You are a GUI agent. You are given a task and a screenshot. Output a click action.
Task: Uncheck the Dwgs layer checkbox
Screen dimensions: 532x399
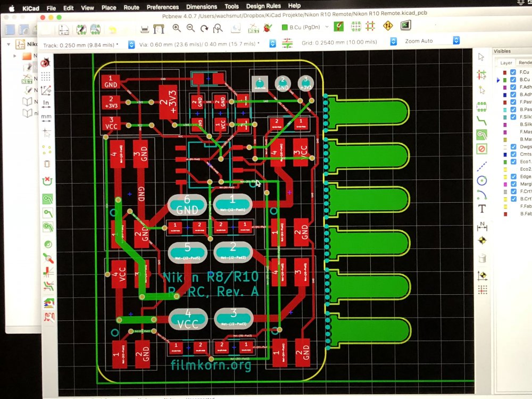(x=513, y=147)
